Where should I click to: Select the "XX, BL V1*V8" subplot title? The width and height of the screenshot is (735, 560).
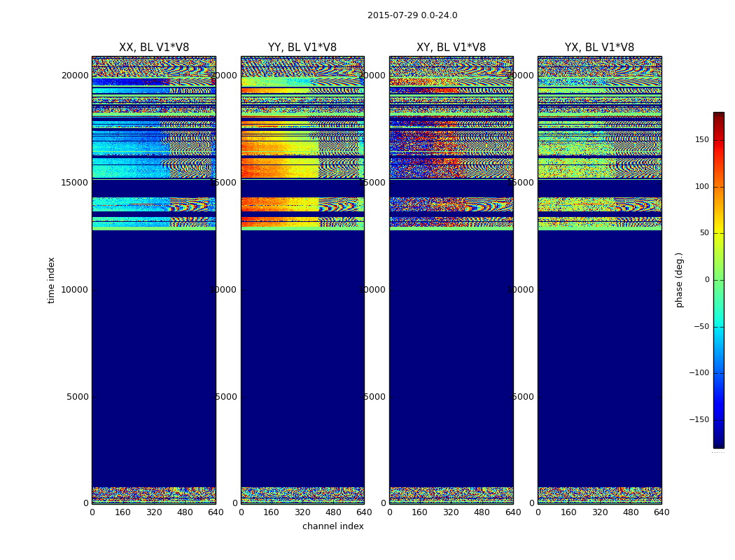(154, 48)
